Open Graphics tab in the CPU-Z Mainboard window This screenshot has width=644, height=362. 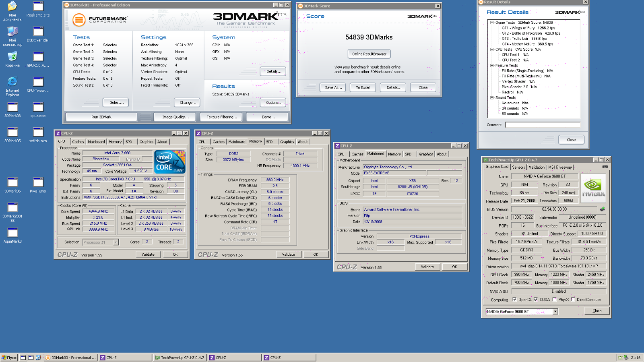(x=426, y=154)
